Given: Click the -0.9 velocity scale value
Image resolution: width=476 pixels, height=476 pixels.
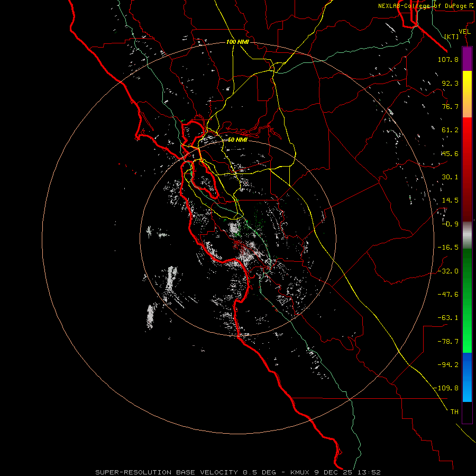Looking at the screenshot, I should point(450,224).
